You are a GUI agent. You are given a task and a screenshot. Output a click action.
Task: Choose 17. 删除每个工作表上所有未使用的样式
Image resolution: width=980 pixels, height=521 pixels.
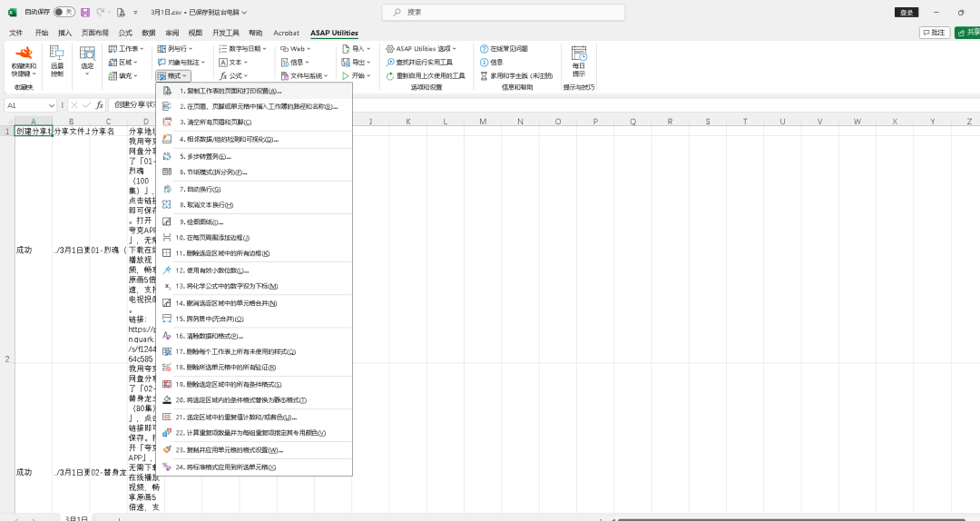tap(254, 351)
